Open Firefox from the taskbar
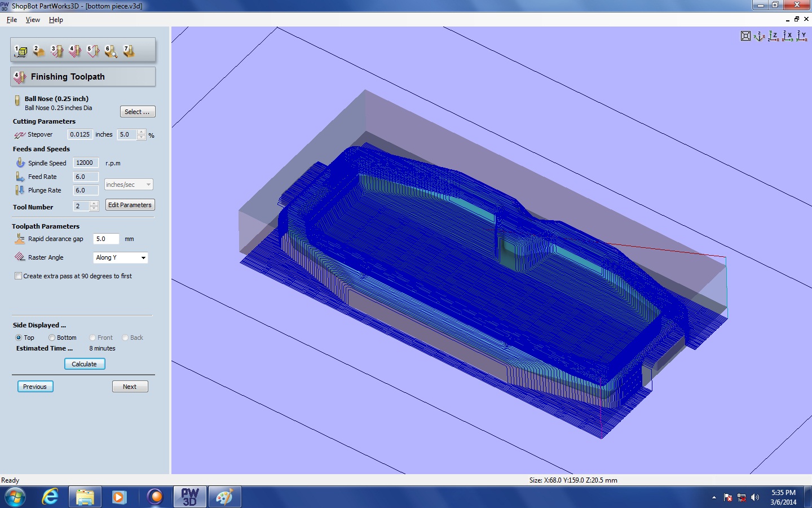 click(x=154, y=497)
